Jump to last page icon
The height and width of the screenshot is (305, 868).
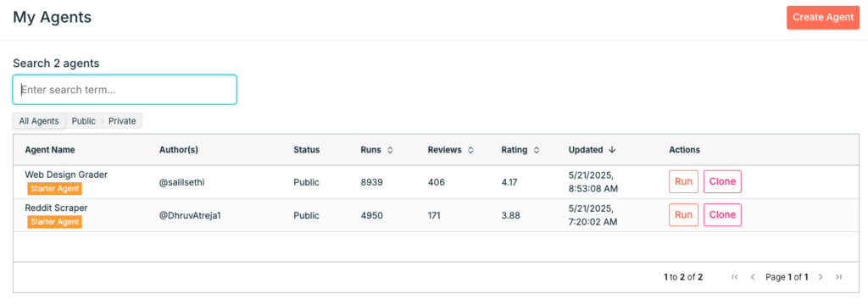(x=838, y=277)
